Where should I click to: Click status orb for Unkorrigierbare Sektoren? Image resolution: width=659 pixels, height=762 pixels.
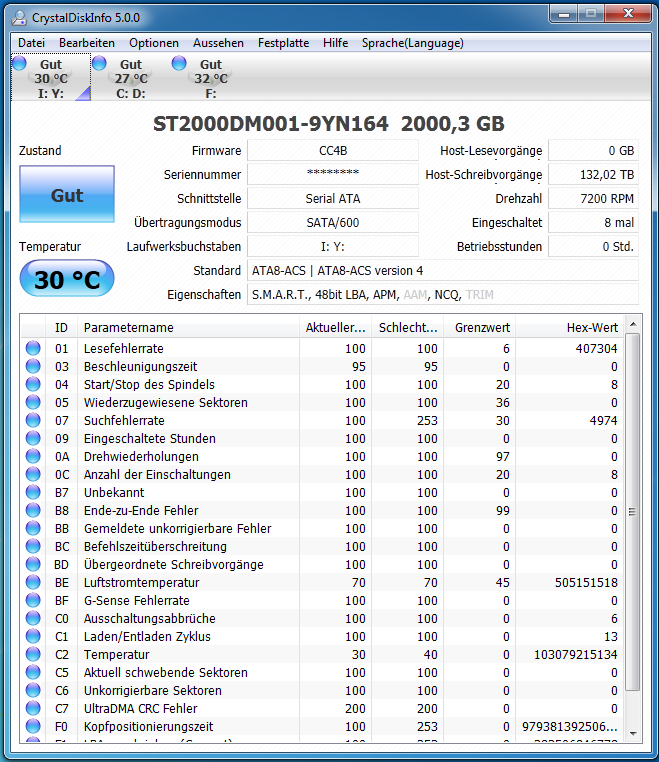33,690
